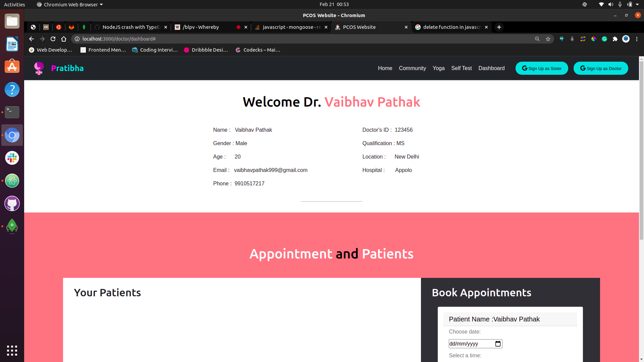
Task: Switch to the NodeJS crash GitHub tab
Action: pyautogui.click(x=131, y=27)
